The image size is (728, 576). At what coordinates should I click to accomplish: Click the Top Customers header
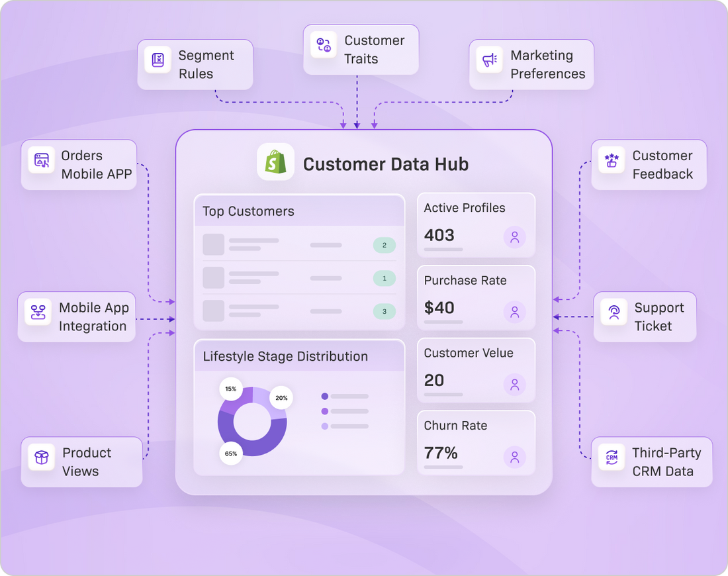[299, 211]
